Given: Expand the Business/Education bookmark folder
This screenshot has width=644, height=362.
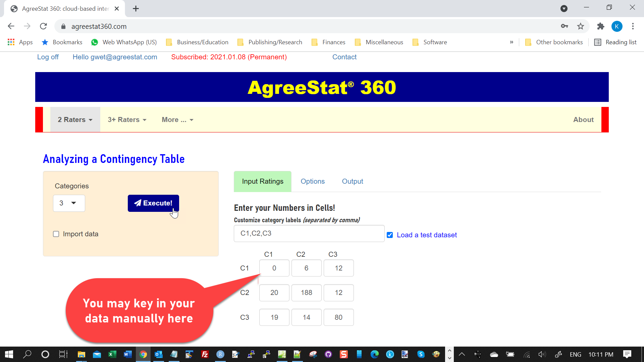Looking at the screenshot, I should pos(197,42).
